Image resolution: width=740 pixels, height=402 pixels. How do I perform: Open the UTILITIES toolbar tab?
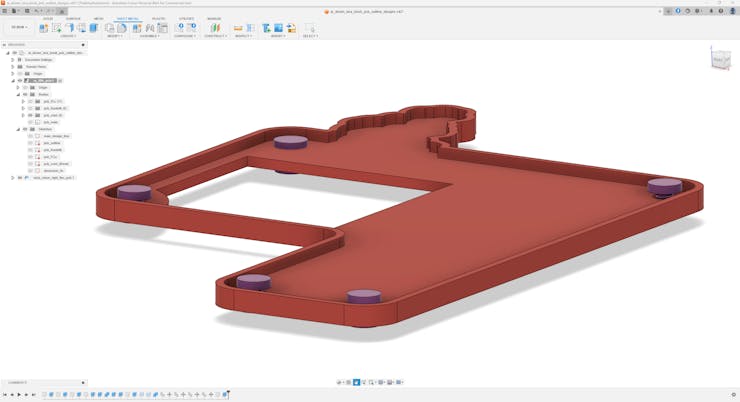(187, 18)
